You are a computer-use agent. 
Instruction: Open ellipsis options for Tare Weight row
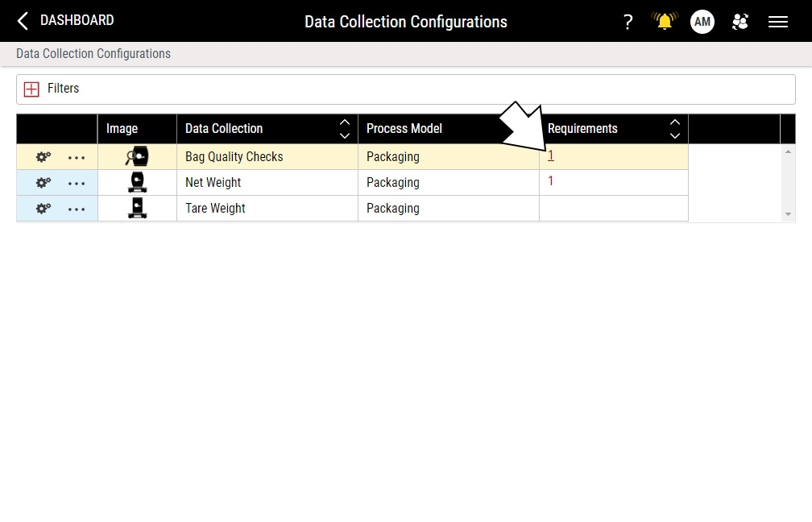[x=77, y=209]
